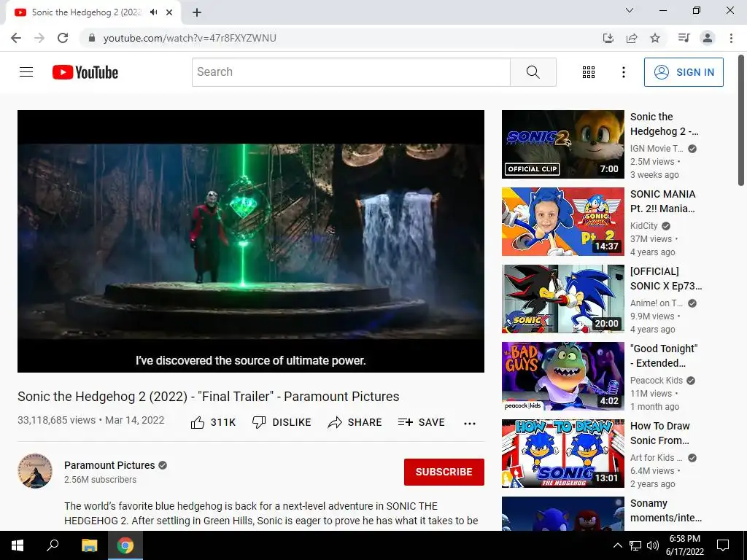Go back in Chrome
Viewport: 747px width, 560px height.
point(16,38)
